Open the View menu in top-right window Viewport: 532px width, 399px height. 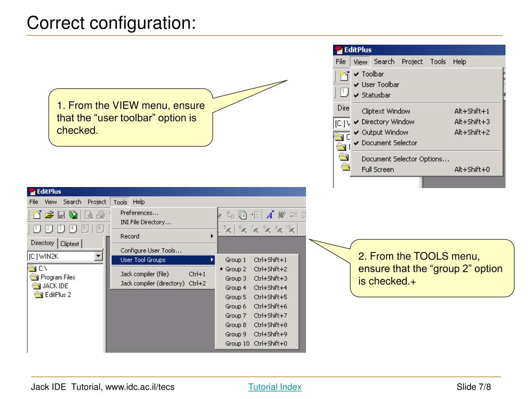(361, 62)
